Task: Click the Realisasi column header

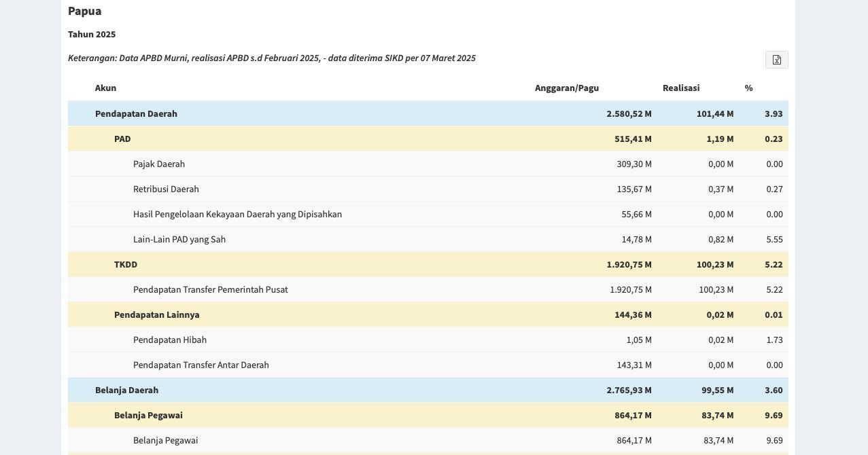Action: [x=681, y=88]
